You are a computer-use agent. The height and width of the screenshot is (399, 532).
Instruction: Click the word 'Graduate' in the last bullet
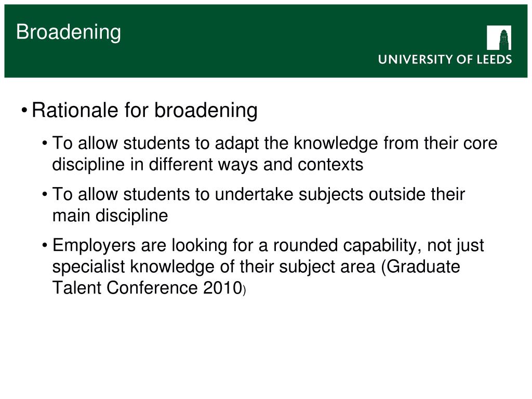[423, 267]
